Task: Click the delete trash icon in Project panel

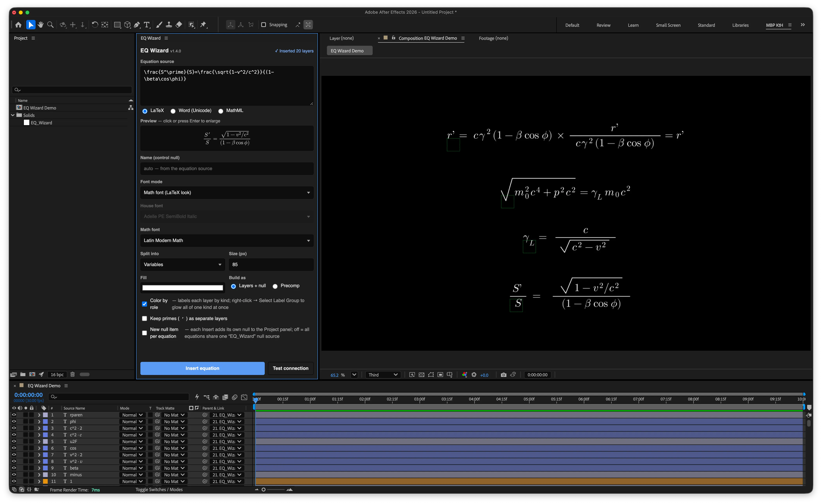Action: click(x=72, y=374)
